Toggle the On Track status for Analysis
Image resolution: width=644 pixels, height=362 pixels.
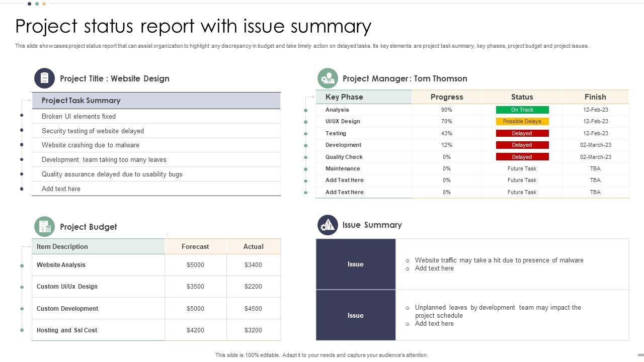(x=522, y=109)
